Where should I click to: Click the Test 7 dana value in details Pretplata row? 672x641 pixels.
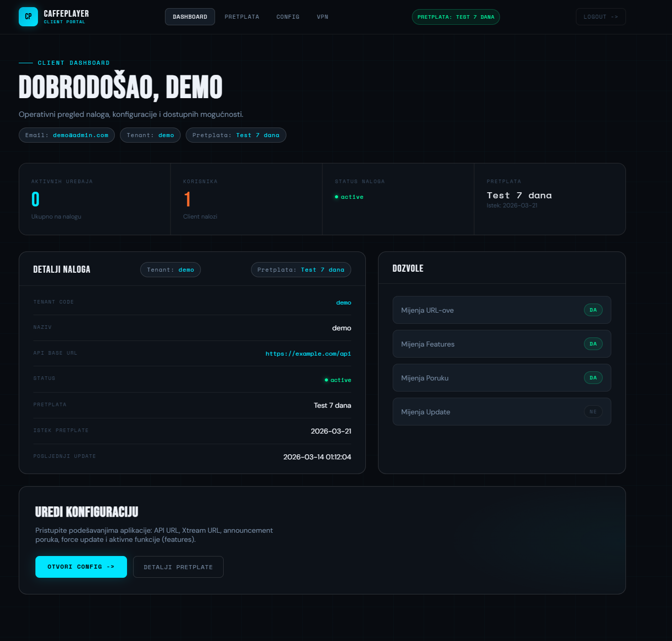point(332,405)
